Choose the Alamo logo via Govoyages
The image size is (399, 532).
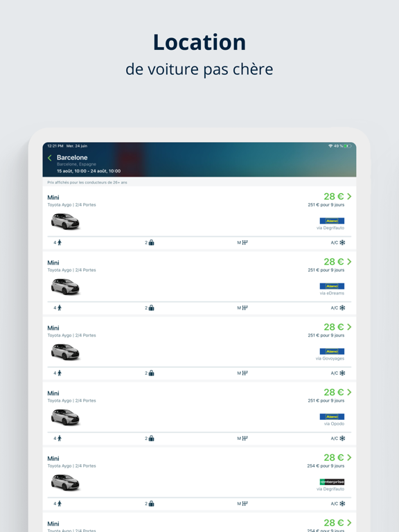click(332, 351)
